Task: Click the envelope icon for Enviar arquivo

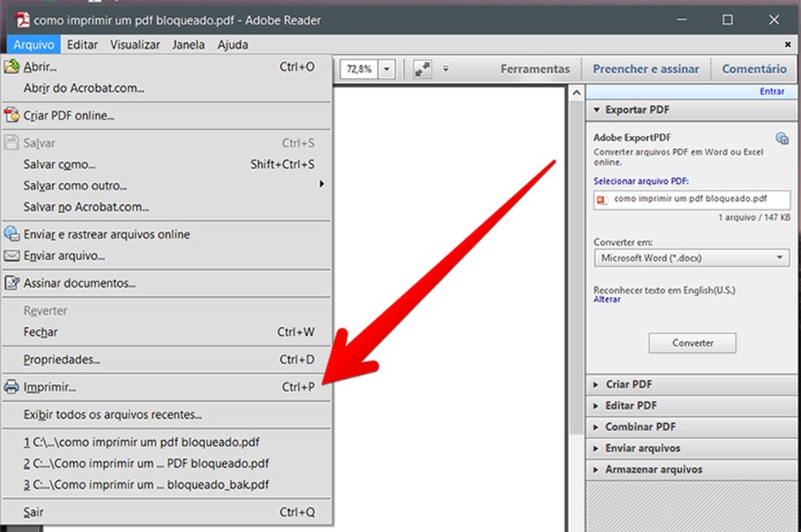Action: tap(12, 256)
